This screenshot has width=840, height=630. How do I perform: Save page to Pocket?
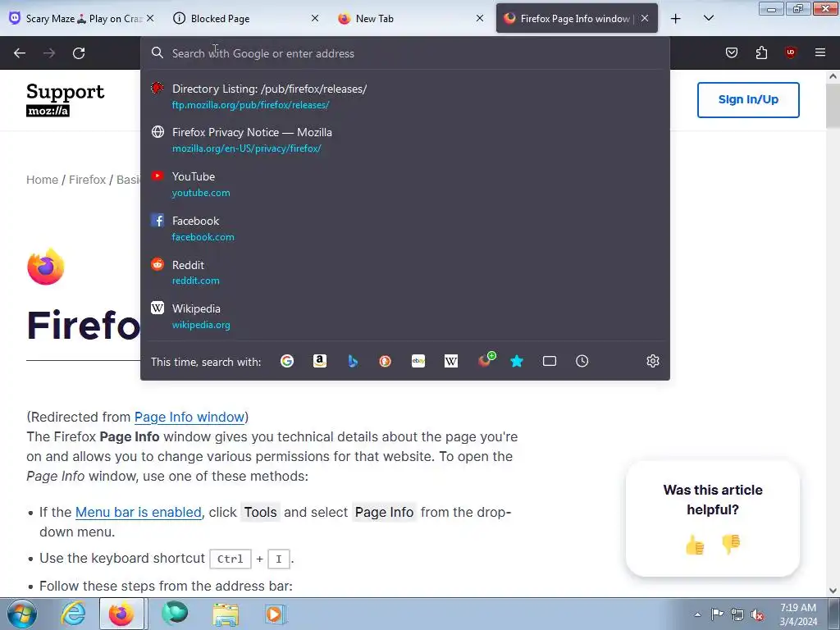point(731,52)
